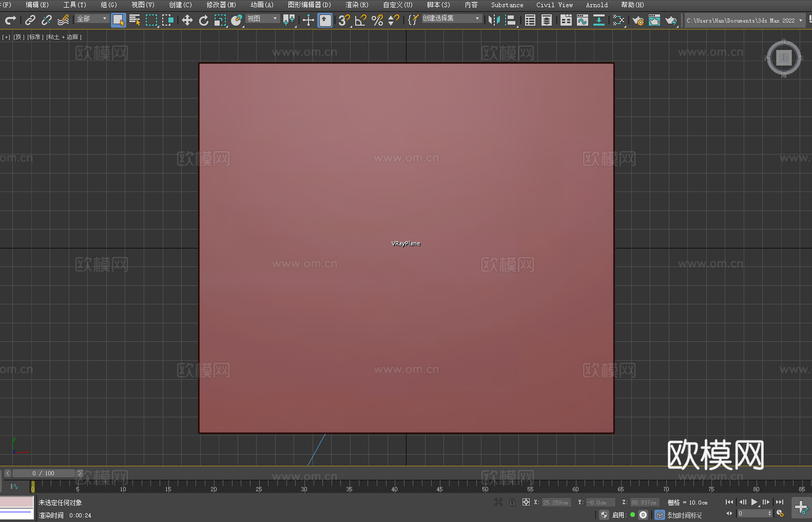Toggle Angle Snap button

(361, 20)
